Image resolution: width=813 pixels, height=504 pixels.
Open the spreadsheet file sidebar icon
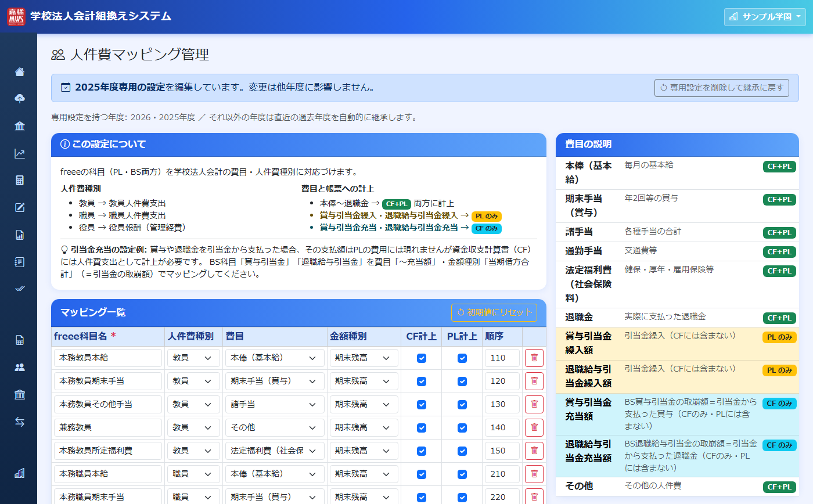[20, 340]
